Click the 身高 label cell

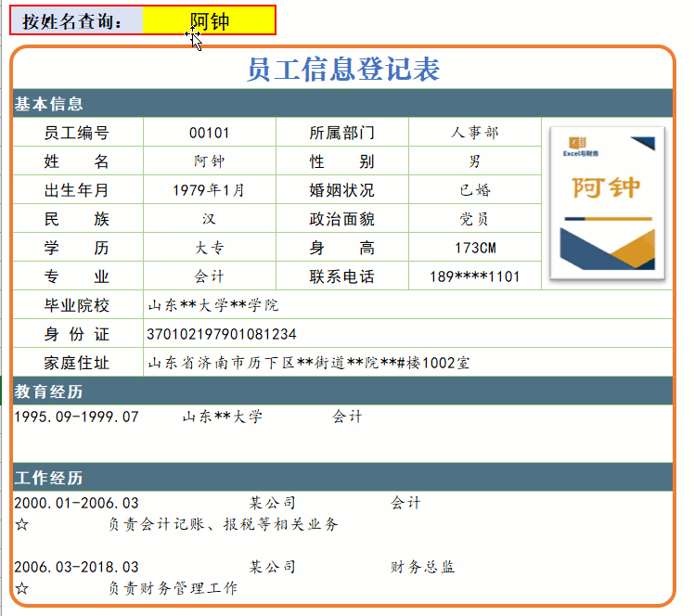pyautogui.click(x=342, y=248)
